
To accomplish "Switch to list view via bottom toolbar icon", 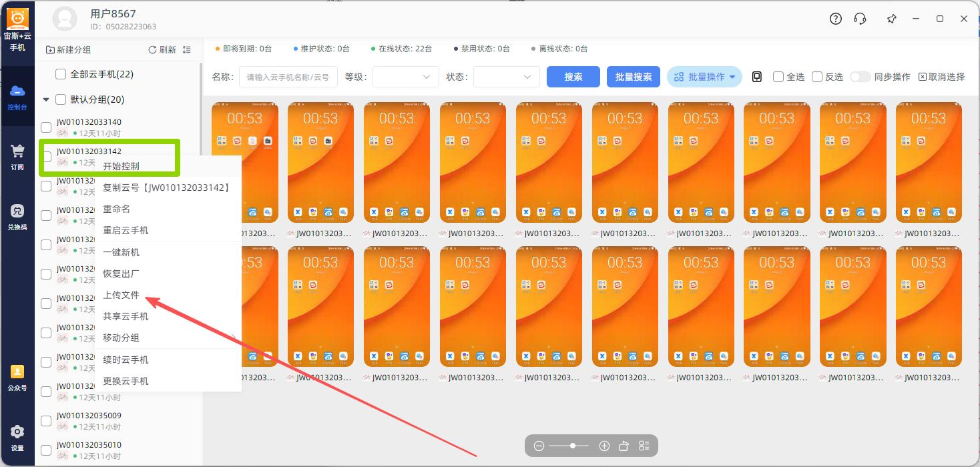I will 644,446.
